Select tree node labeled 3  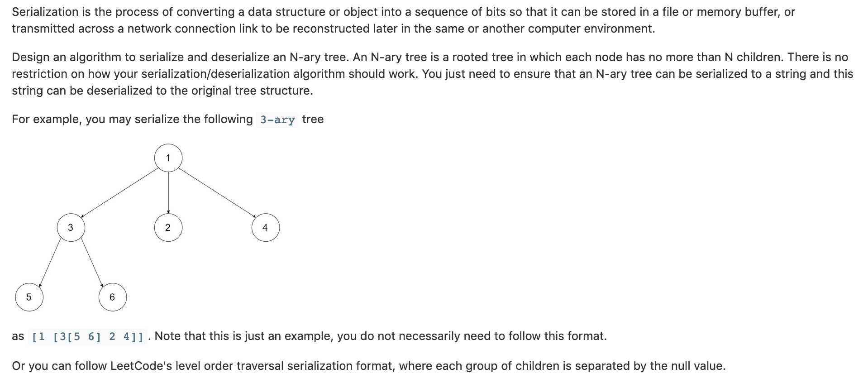pyautogui.click(x=71, y=227)
